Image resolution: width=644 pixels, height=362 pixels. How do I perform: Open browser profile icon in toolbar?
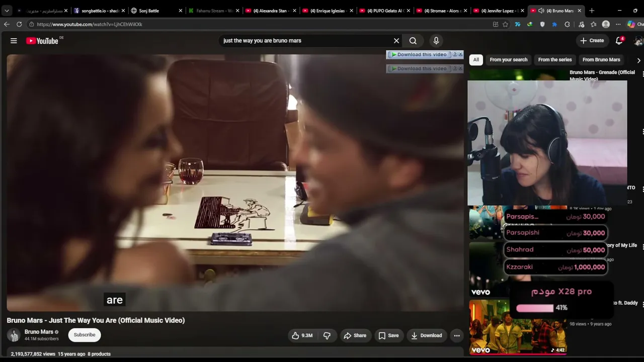click(606, 24)
